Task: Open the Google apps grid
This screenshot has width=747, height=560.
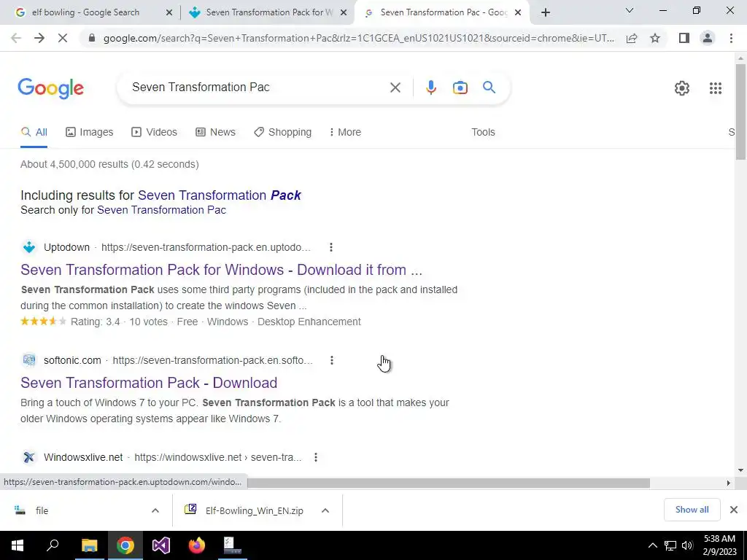Action: [x=715, y=88]
